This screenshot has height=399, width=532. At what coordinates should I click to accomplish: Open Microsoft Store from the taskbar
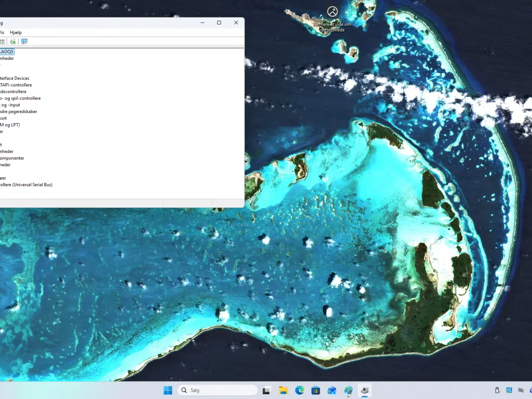pos(315,390)
